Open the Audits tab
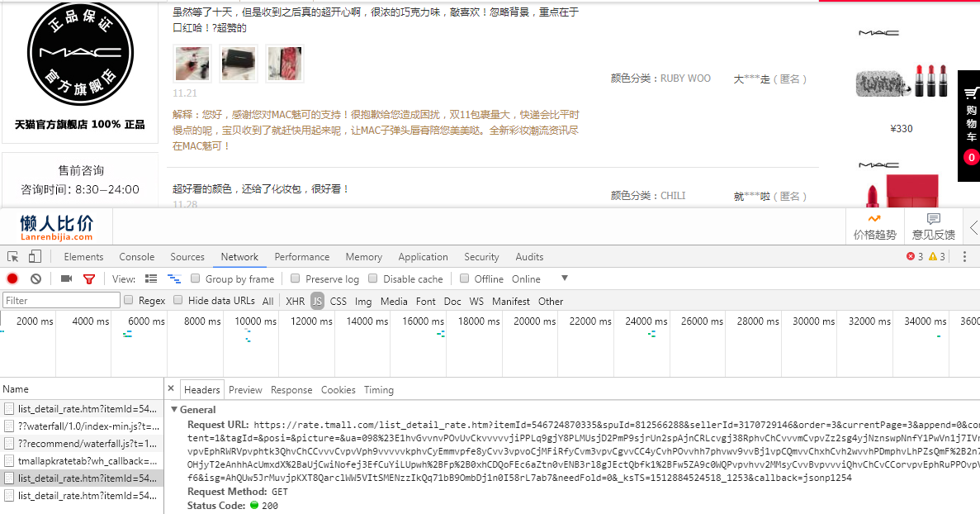 529,257
